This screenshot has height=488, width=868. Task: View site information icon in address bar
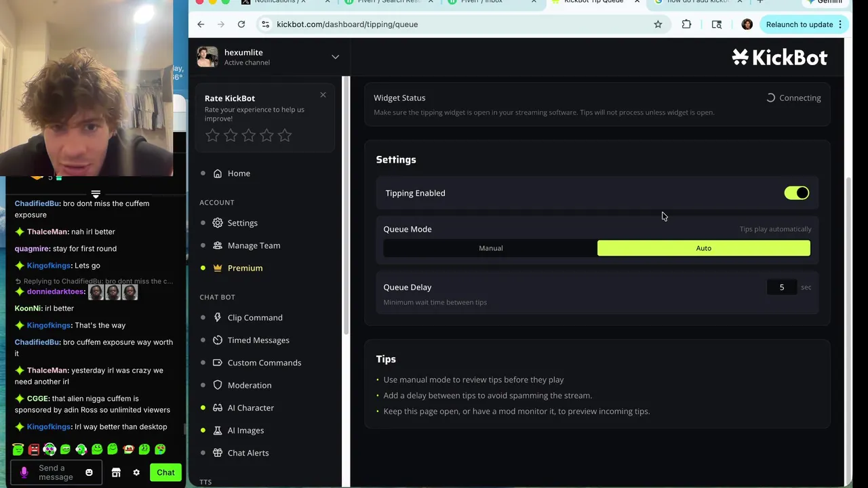coord(265,24)
